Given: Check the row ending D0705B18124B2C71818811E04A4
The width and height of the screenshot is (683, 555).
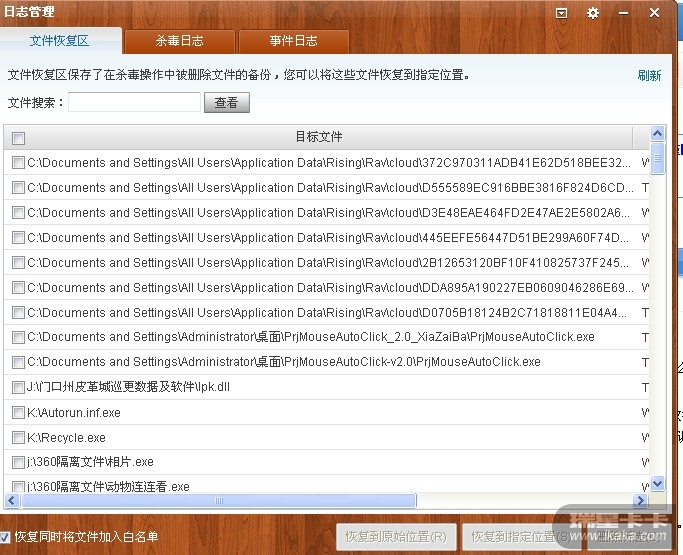Looking at the screenshot, I should 18,312.
